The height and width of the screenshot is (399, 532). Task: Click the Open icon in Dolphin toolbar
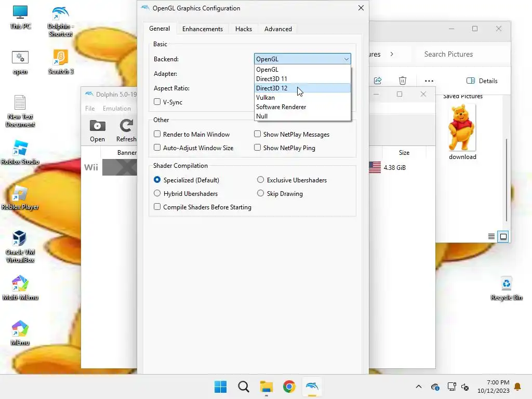pos(97,130)
